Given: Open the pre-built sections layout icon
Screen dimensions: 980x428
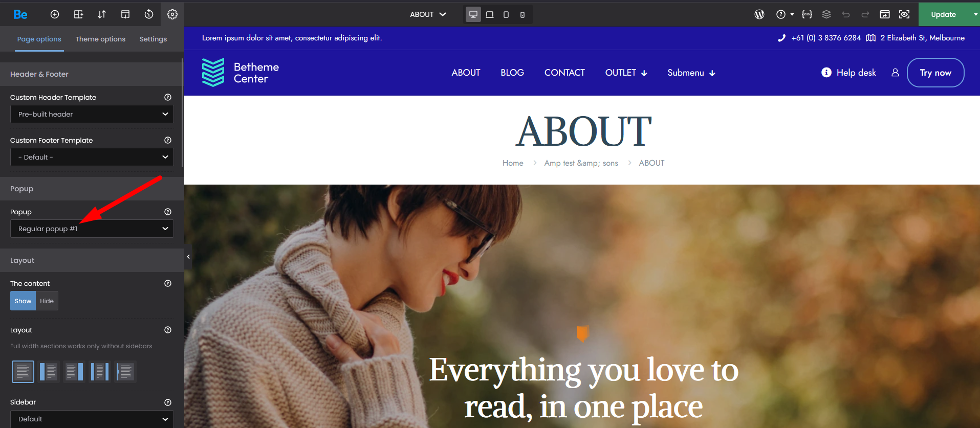Looking at the screenshot, I should (78, 14).
